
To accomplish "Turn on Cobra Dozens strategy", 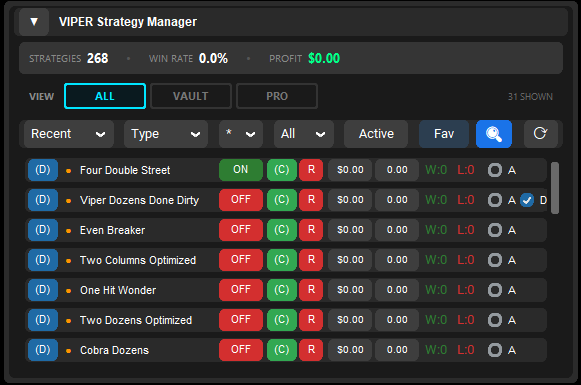I will (x=241, y=350).
